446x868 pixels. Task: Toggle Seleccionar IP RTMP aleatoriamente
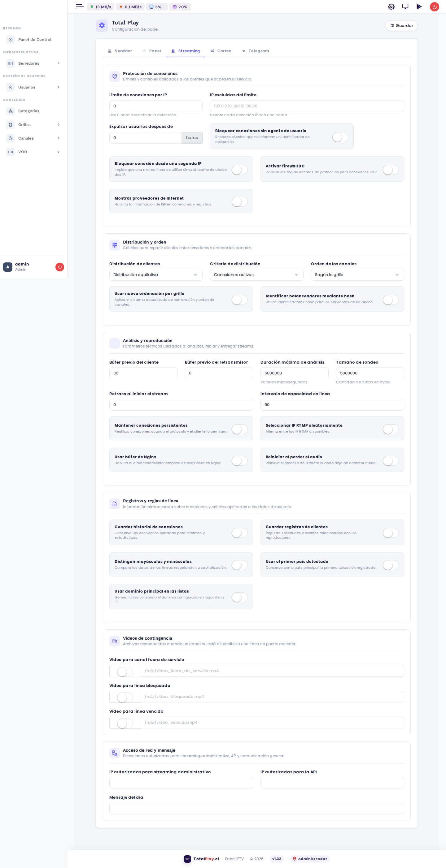(391, 429)
